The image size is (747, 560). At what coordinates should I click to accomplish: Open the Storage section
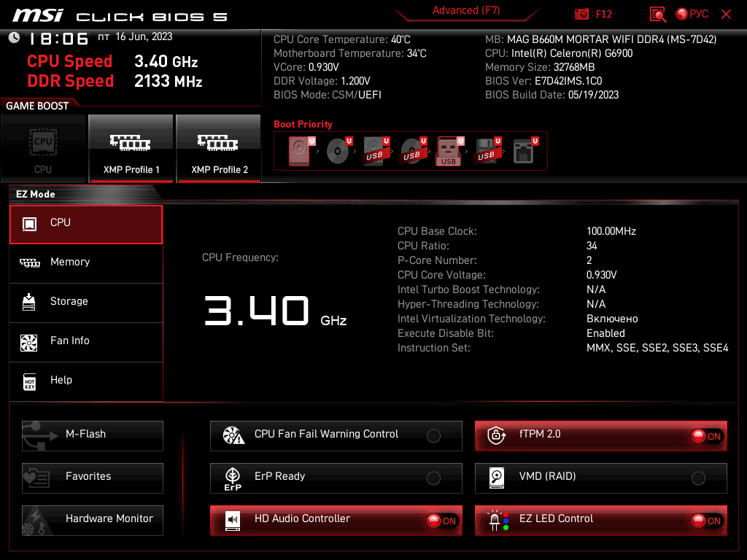86,303
